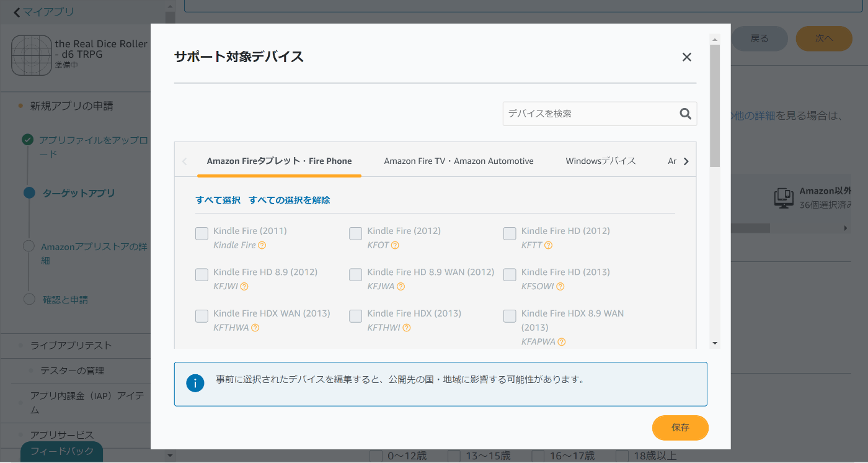
Task: Toggle the 13〜15歳 checkbox
Action: coord(454,456)
